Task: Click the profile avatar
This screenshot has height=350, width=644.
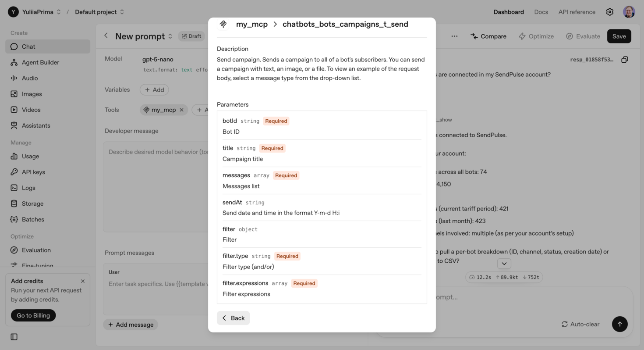Action: pos(629,12)
